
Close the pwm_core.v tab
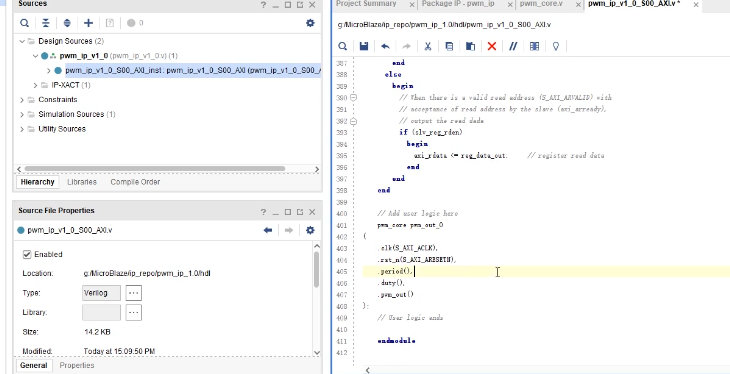(578, 5)
